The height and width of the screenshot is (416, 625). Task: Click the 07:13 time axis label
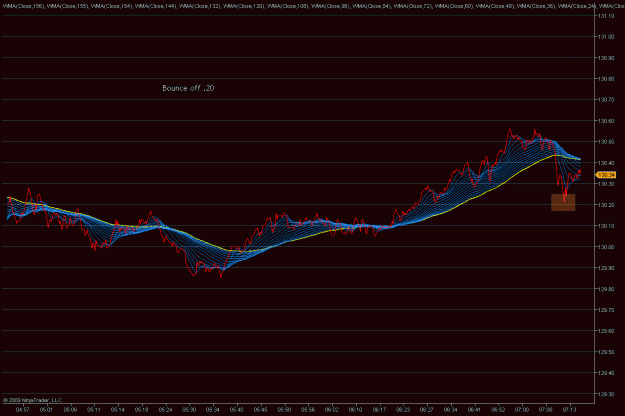click(569, 410)
